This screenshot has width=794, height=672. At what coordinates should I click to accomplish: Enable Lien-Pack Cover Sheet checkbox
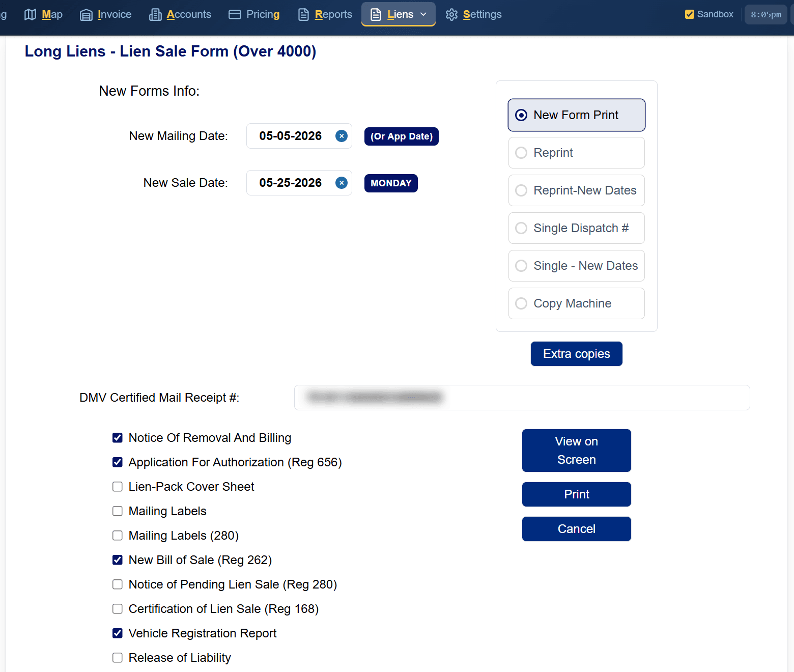pyautogui.click(x=118, y=487)
